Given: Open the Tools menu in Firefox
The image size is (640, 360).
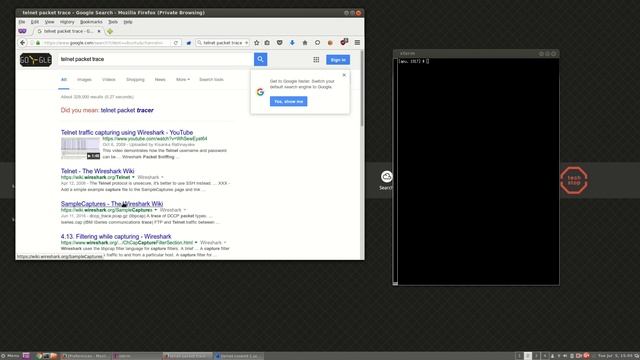Looking at the screenshot, I should (x=113, y=22).
